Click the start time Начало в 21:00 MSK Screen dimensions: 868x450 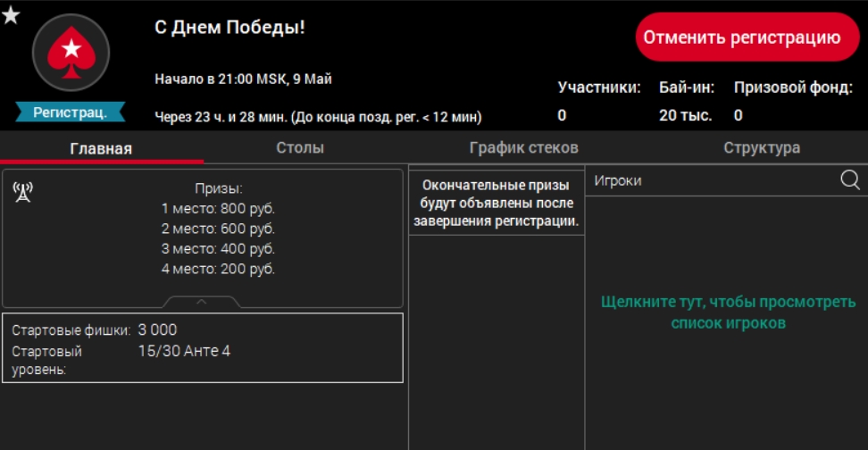pos(243,79)
